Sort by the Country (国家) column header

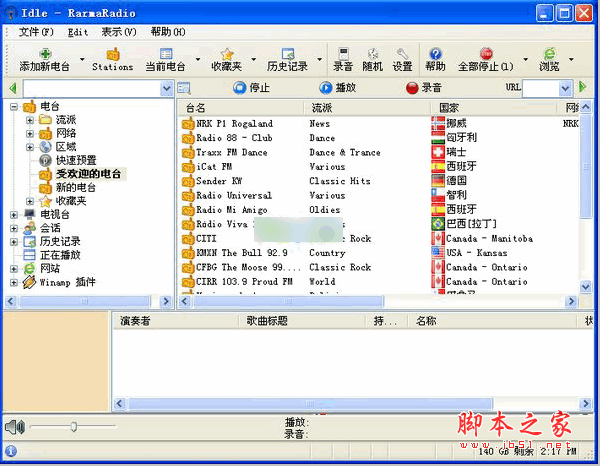494,108
